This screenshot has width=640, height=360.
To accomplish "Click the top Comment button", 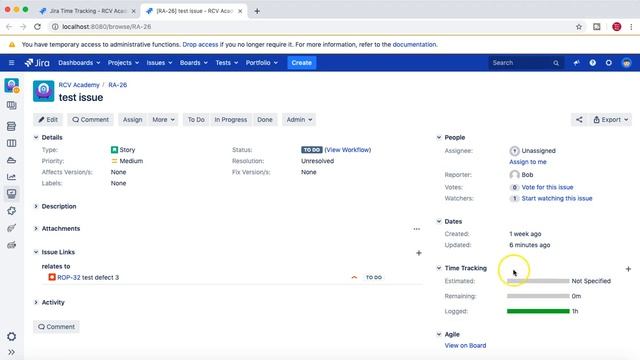I will coord(91,120).
